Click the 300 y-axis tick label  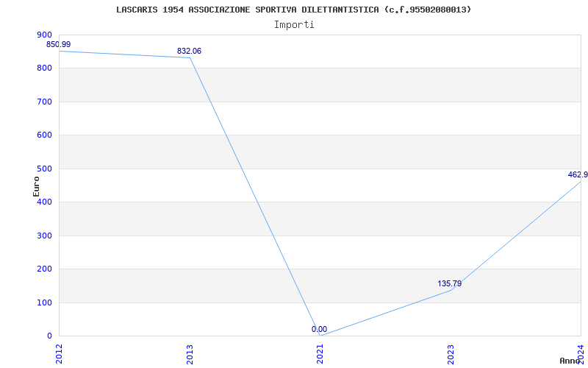44,236
